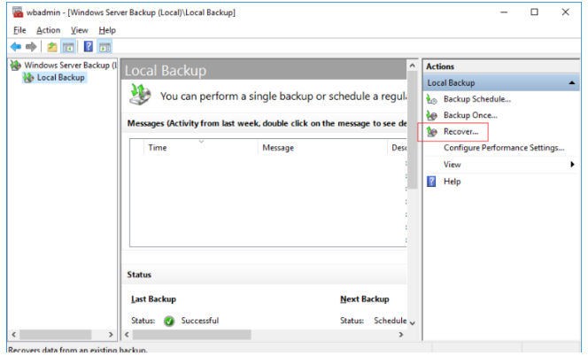
Task: Click the truncated Description column header
Action: [x=399, y=148]
